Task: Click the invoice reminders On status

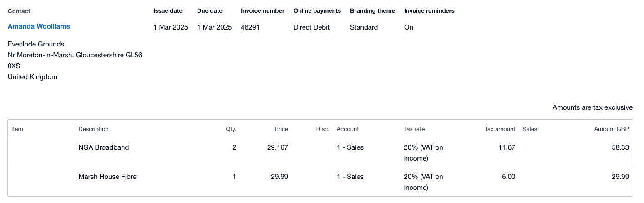Action: coord(408,27)
